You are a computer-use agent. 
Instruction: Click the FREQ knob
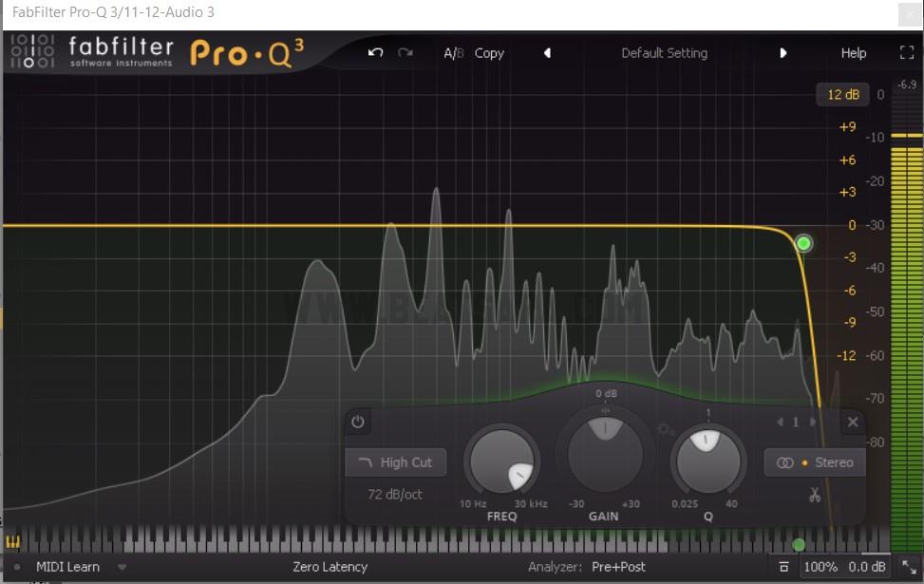(x=501, y=462)
